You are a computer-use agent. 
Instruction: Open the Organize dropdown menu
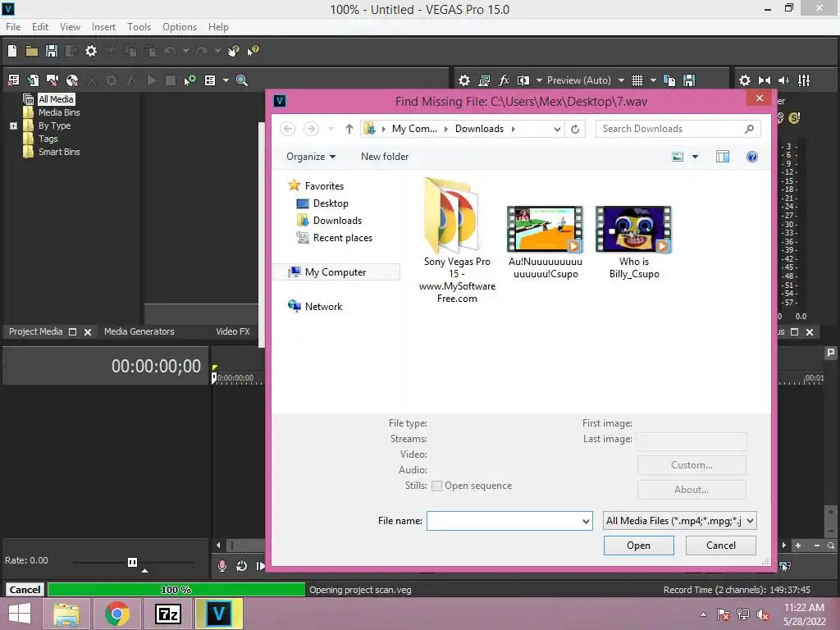click(311, 157)
